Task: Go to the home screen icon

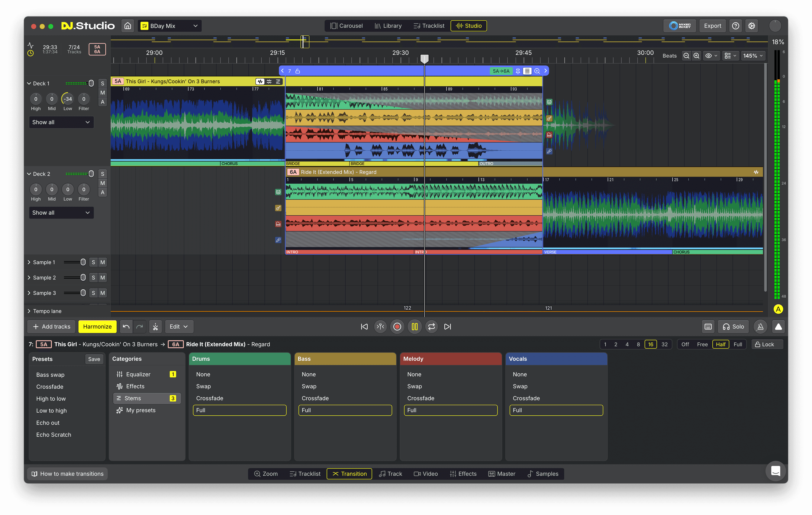Action: 128,26
